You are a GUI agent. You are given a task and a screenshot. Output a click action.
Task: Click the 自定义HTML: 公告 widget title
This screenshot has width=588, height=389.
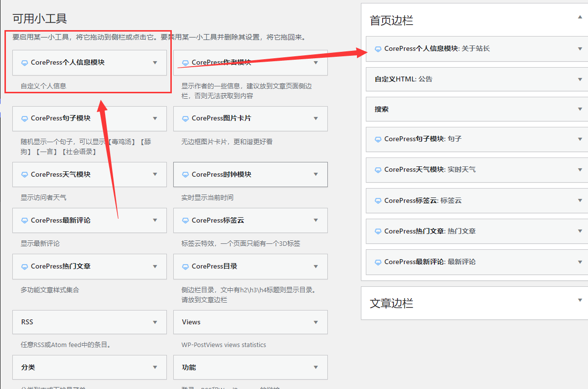click(x=403, y=79)
